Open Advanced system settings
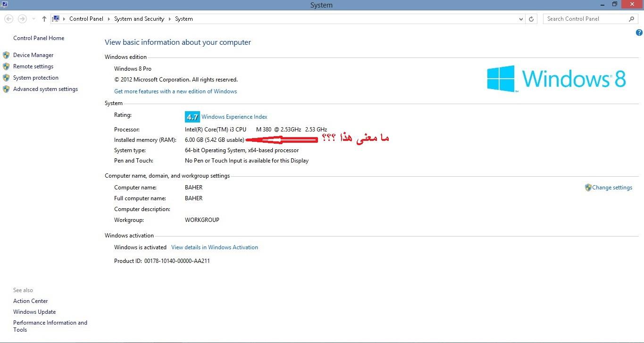644x343 pixels. [x=45, y=89]
